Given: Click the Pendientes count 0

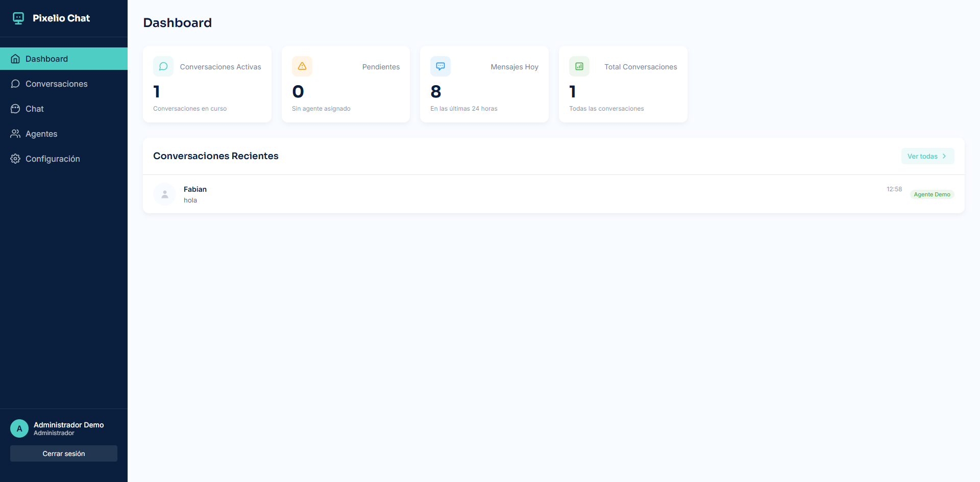Looking at the screenshot, I should [298, 92].
